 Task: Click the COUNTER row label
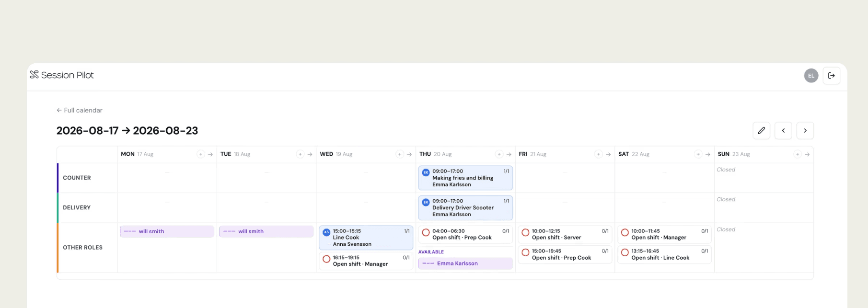(77, 178)
